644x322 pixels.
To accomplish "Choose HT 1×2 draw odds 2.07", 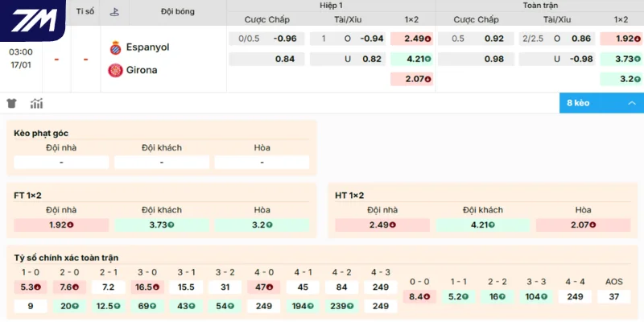I will point(583,225).
